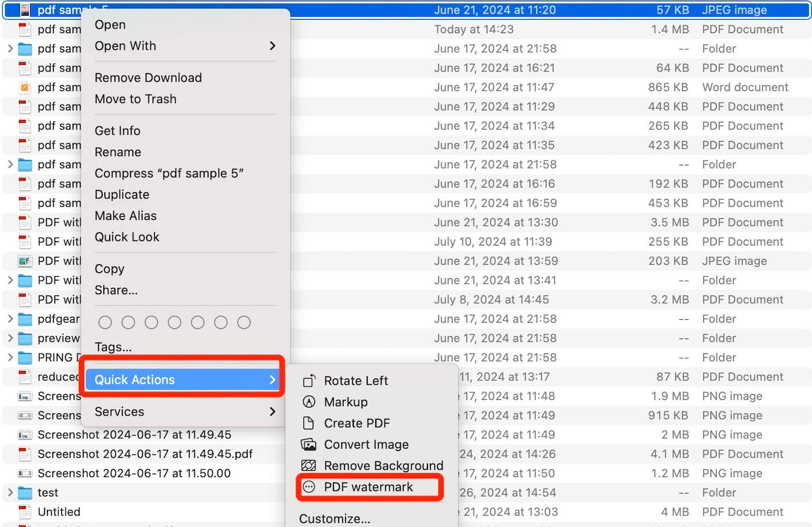Click the blue folder icon next to test
The width and height of the screenshot is (812, 527).
(24, 492)
